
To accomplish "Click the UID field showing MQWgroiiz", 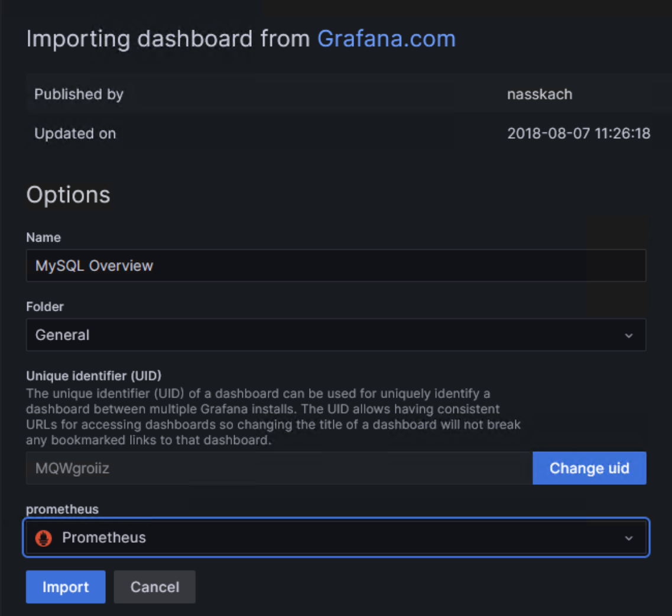I will point(279,468).
